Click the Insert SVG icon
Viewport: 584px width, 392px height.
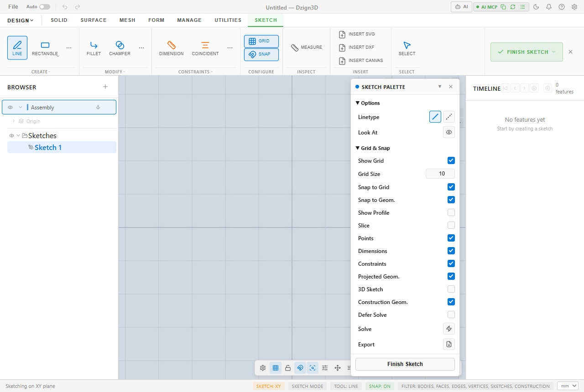(x=342, y=34)
